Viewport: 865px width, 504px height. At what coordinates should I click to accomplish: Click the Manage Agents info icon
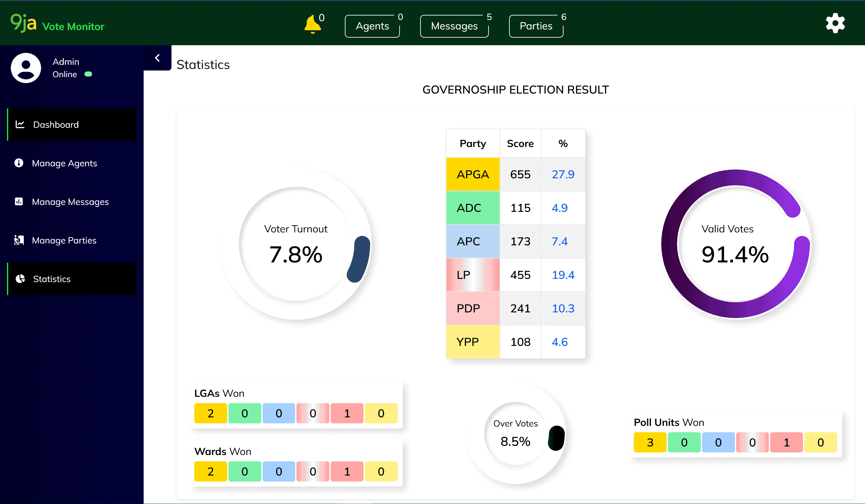point(19,163)
